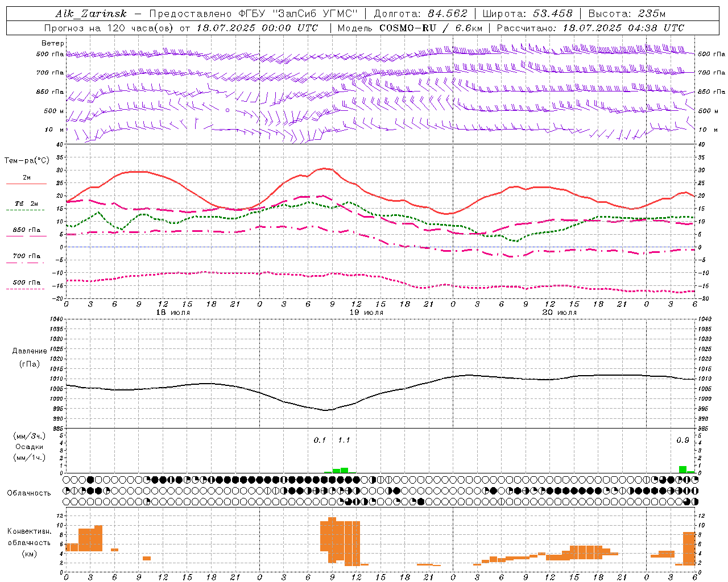
Task: Click the 10 м wind level label on left
Action: point(55,130)
